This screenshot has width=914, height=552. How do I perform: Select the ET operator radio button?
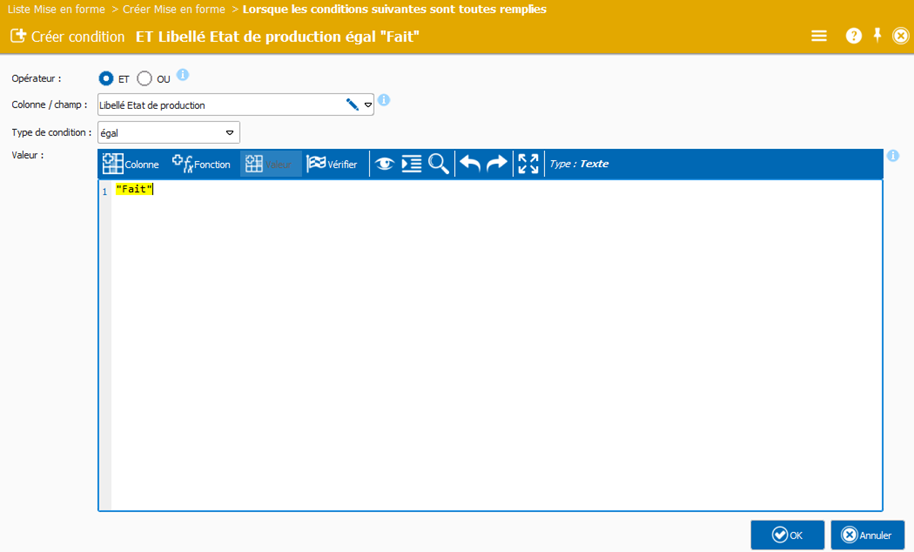[106, 78]
